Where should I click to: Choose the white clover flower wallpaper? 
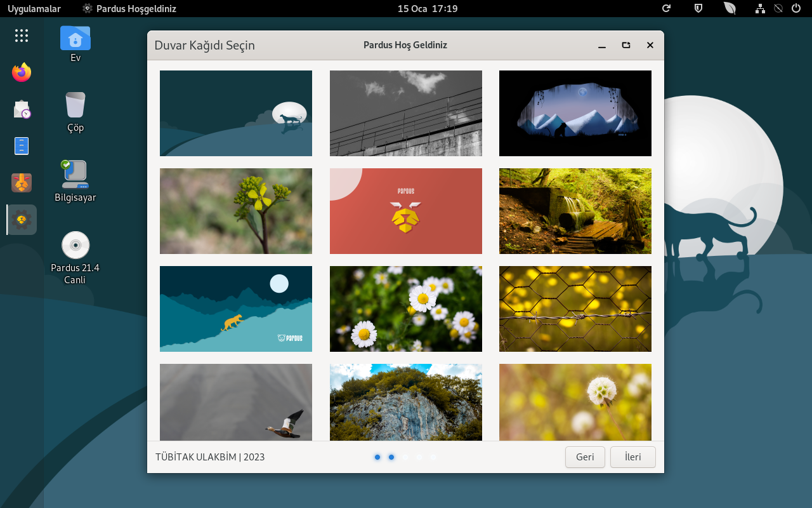(x=575, y=402)
